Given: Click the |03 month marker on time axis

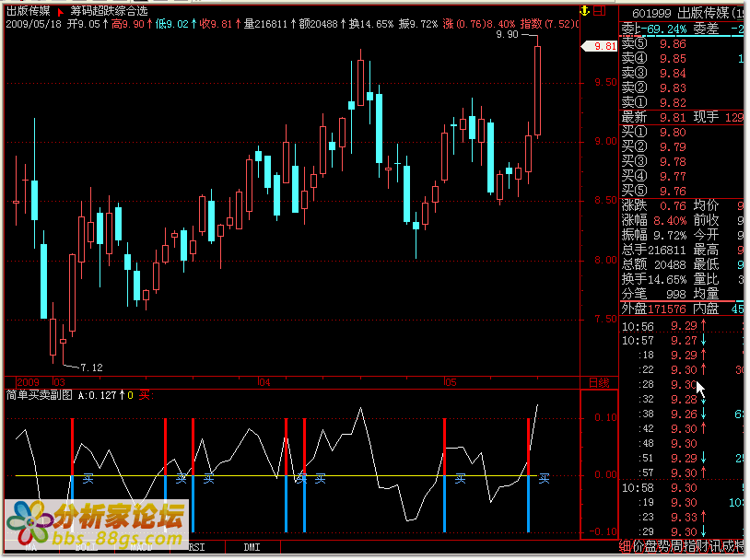Looking at the screenshot, I should pos(58,382).
